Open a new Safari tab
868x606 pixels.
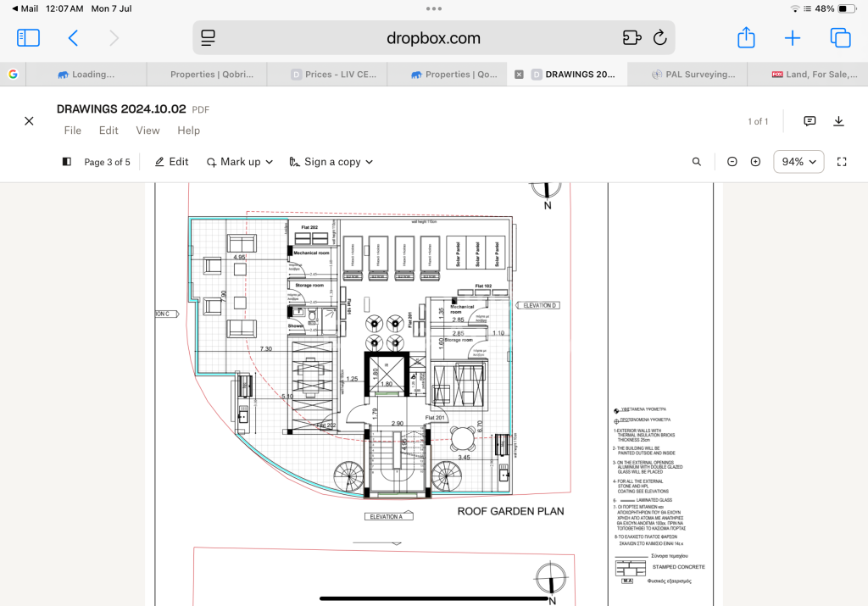coord(793,38)
